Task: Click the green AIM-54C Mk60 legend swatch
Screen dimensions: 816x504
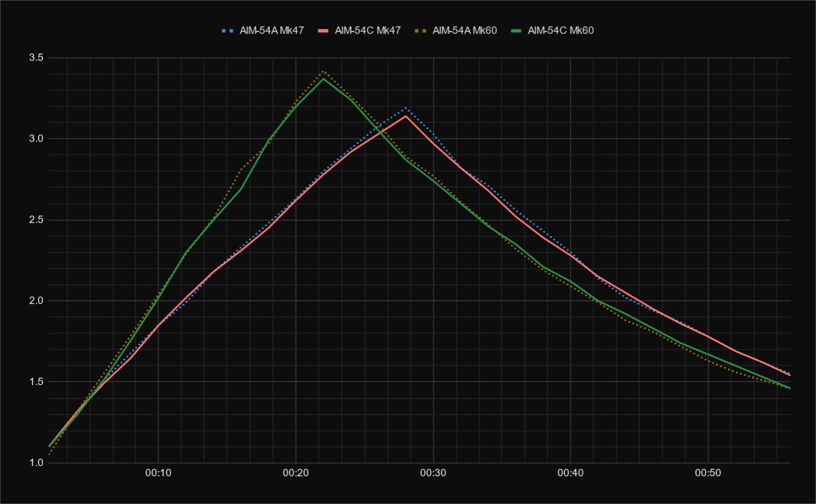Action: click(x=516, y=31)
